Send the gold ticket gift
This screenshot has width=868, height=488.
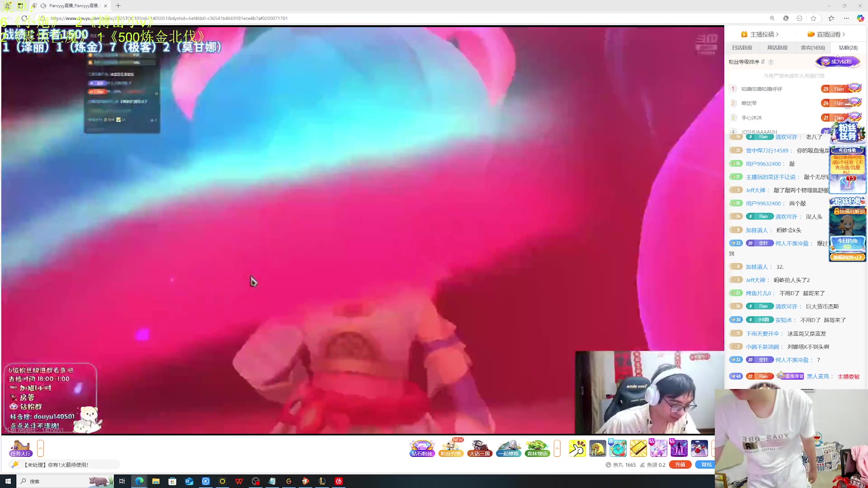638,448
